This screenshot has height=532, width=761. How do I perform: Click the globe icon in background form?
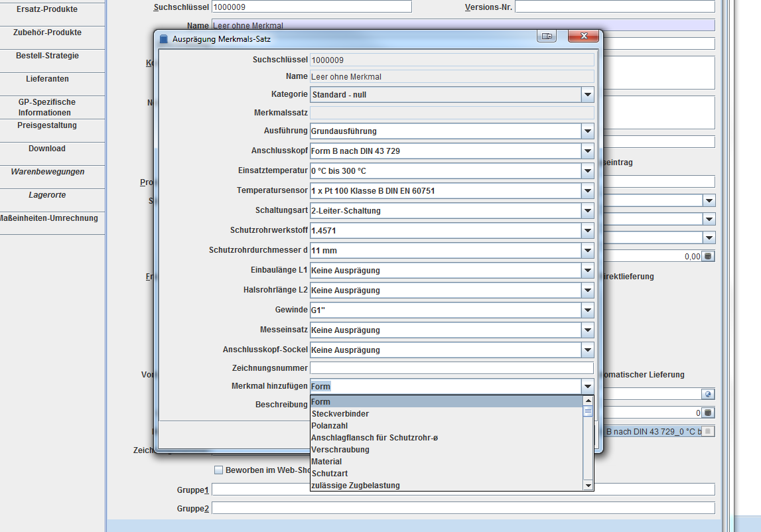[708, 394]
